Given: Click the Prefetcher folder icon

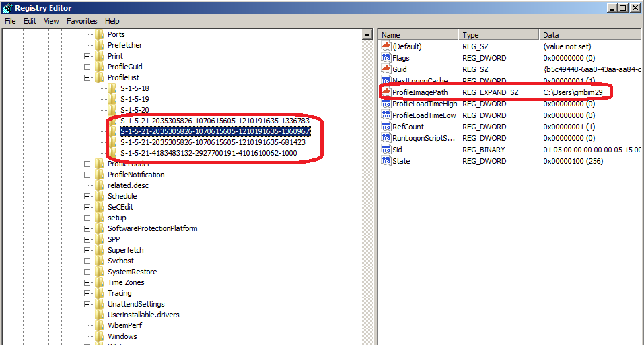Looking at the screenshot, I should point(100,45).
